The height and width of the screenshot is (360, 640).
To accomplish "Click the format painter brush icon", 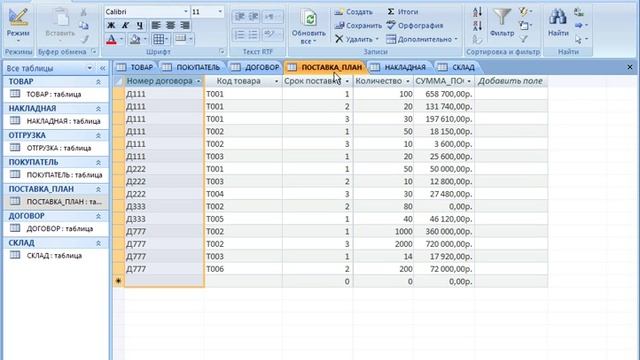I will [84, 40].
